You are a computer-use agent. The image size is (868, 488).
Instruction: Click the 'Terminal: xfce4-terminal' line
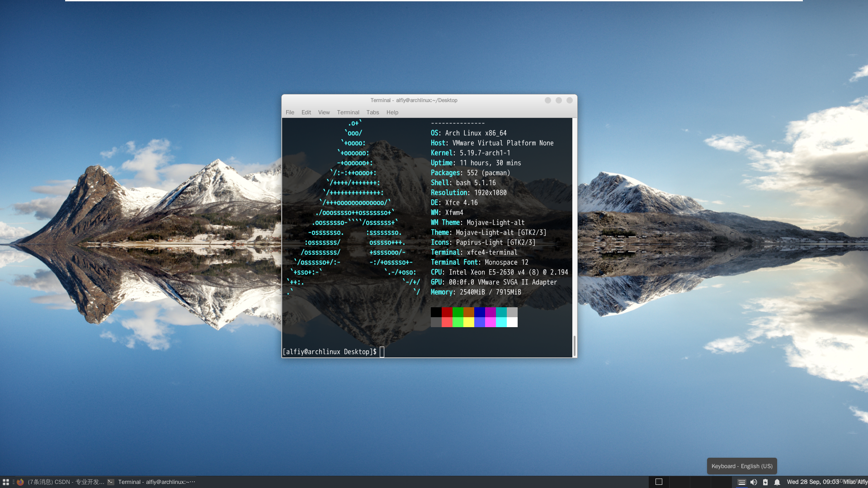[474, 252]
